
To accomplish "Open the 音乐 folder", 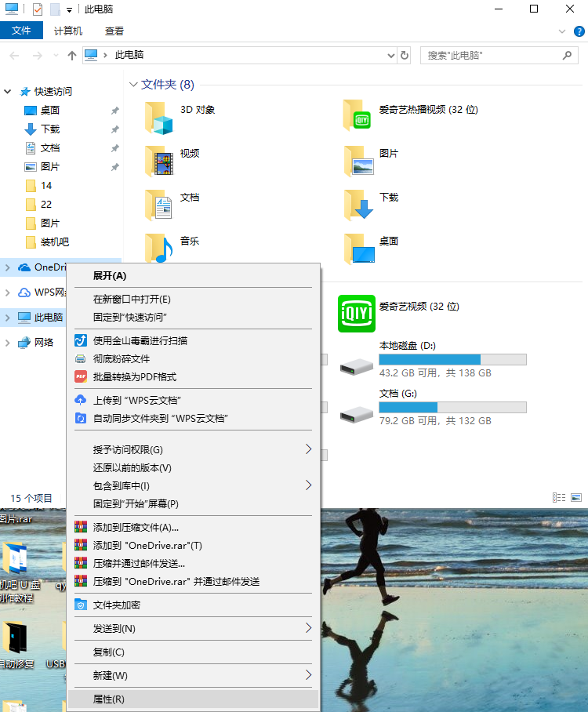I will pyautogui.click(x=158, y=248).
